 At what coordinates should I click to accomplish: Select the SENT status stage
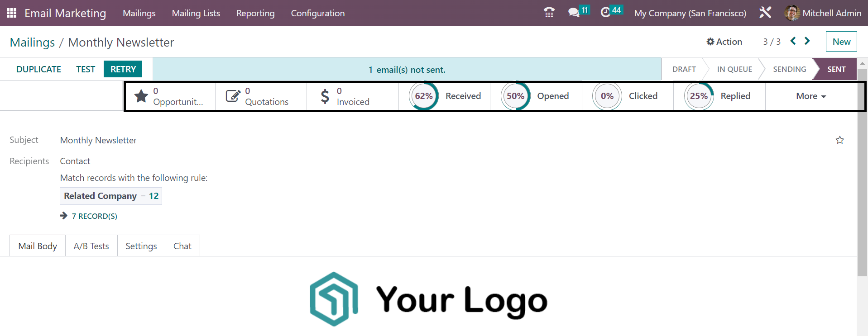tap(836, 69)
